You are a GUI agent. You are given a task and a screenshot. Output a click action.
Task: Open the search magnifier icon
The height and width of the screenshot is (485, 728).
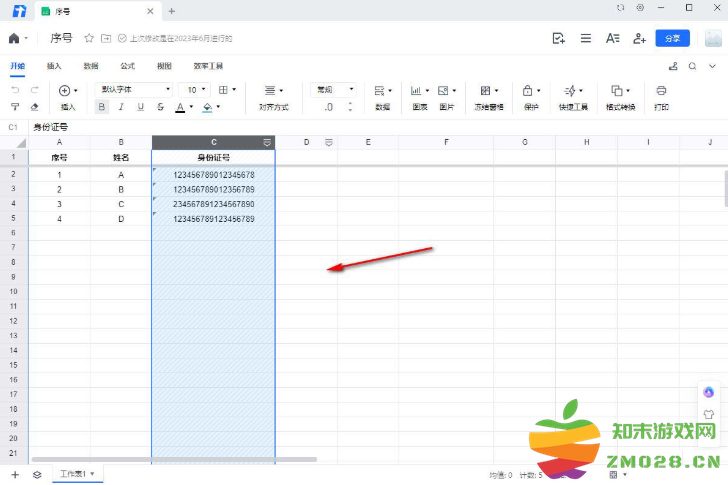tap(692, 66)
